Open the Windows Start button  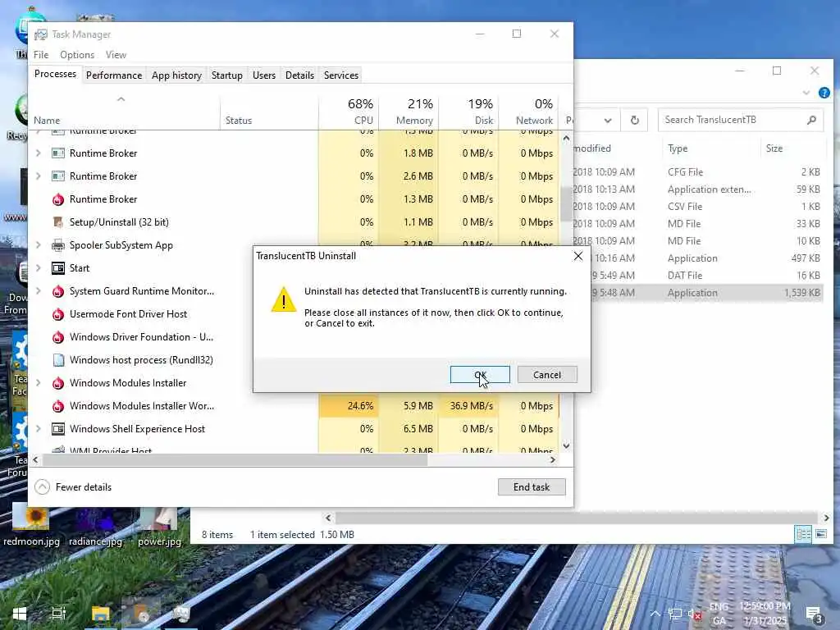20,614
